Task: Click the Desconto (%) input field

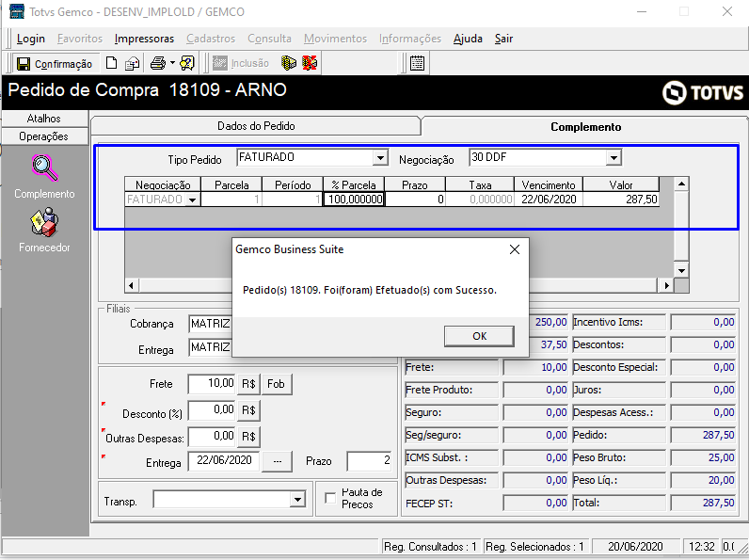Action: pos(212,410)
